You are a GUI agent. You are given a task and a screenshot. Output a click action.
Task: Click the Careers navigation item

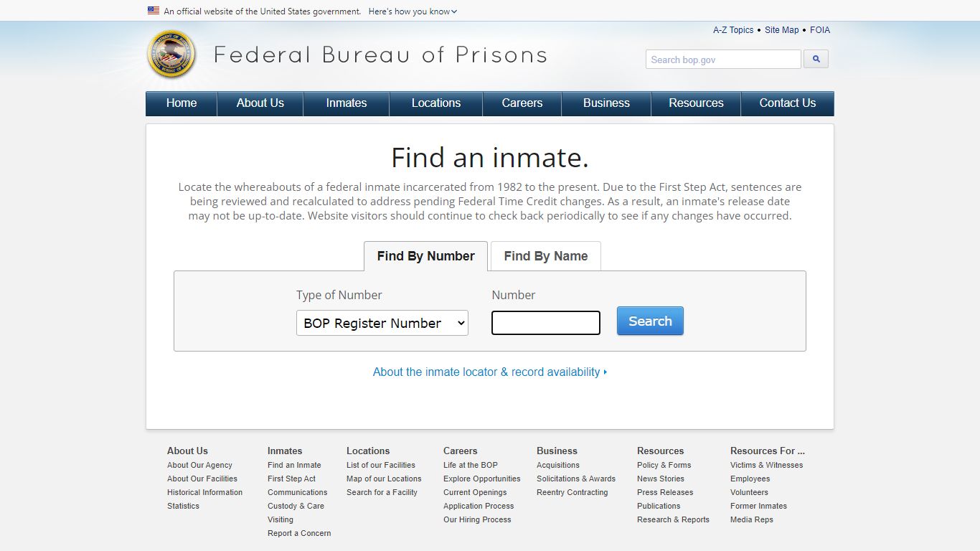[x=522, y=103]
